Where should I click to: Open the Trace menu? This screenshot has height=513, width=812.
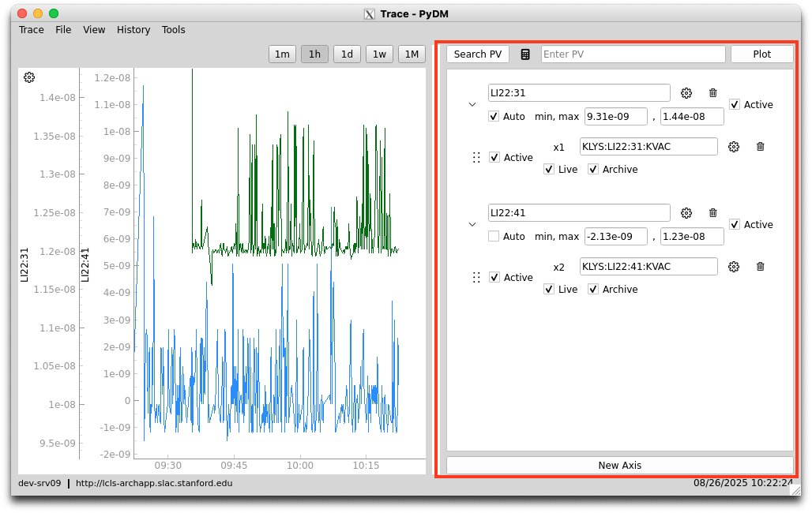pos(31,30)
